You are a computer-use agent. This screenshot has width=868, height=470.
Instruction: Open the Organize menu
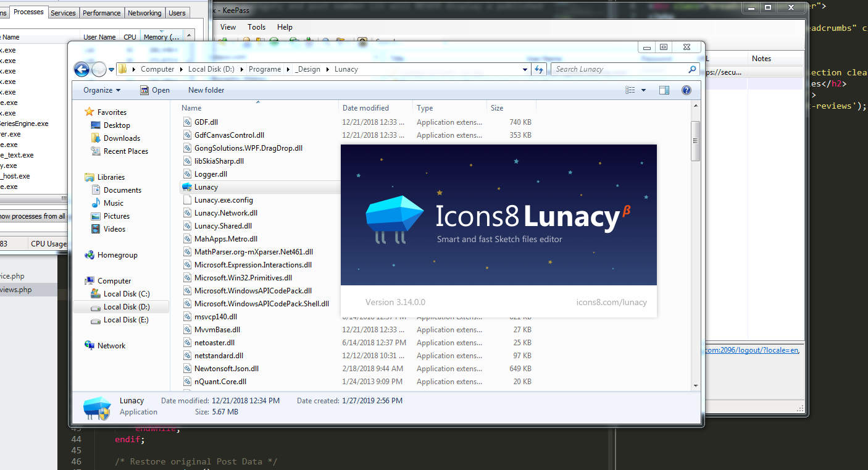[x=102, y=90]
